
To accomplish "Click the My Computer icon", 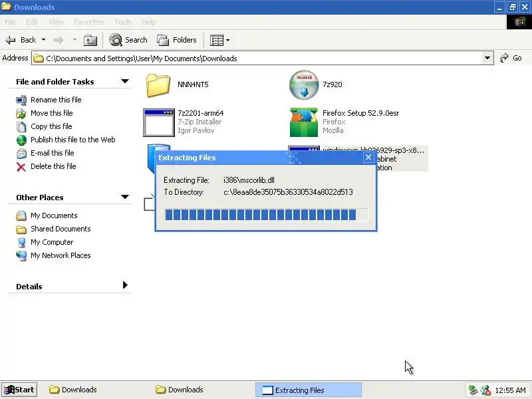I will 21,242.
